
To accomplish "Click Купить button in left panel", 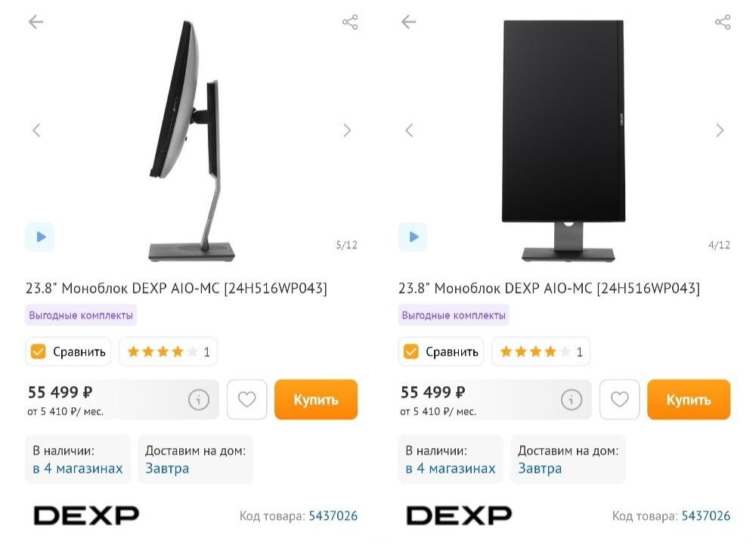I will (316, 400).
